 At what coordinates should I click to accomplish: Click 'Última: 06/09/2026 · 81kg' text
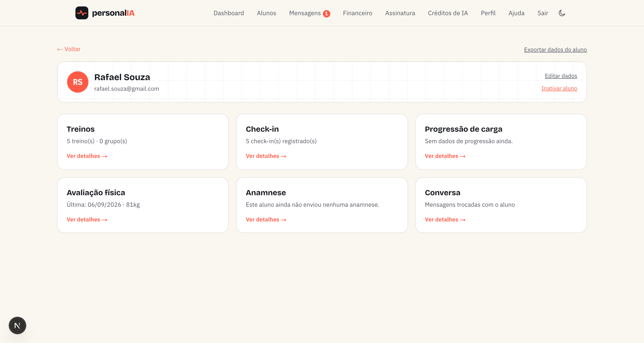(x=103, y=205)
